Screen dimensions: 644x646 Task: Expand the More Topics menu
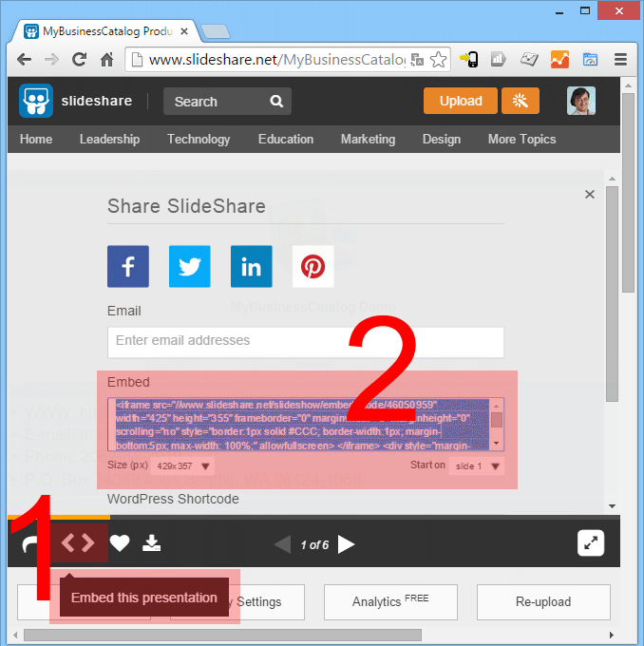point(522,140)
